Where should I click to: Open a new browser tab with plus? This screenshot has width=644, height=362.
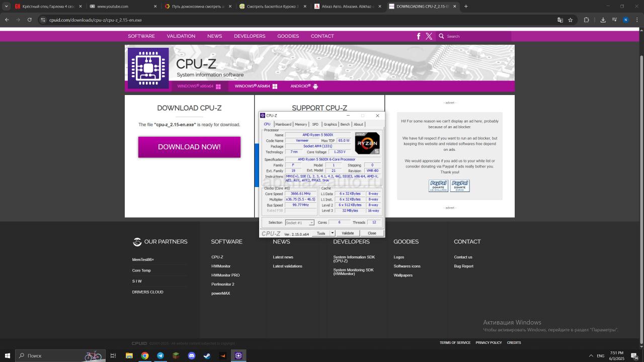[x=466, y=7]
